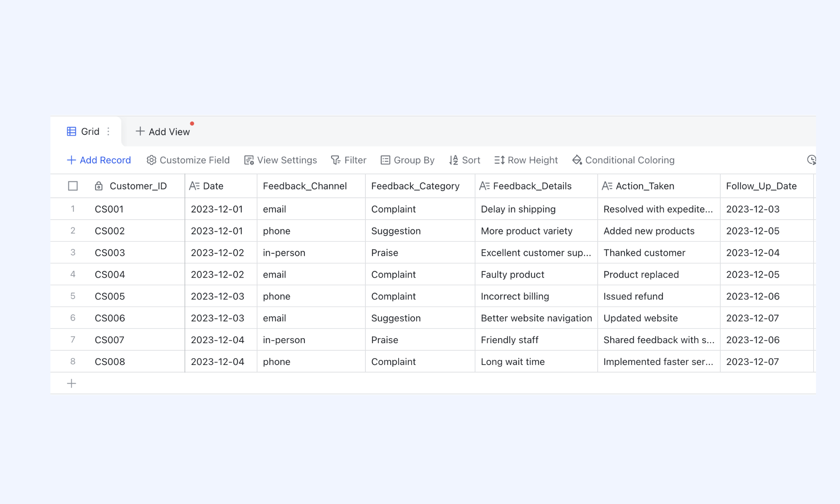Select 'Suggestion' cell in CS006 row
Viewport: 840px width, 504px height.
click(420, 318)
